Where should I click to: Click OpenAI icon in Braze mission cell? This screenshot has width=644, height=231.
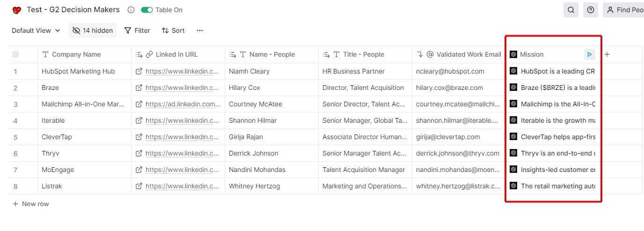tap(513, 88)
